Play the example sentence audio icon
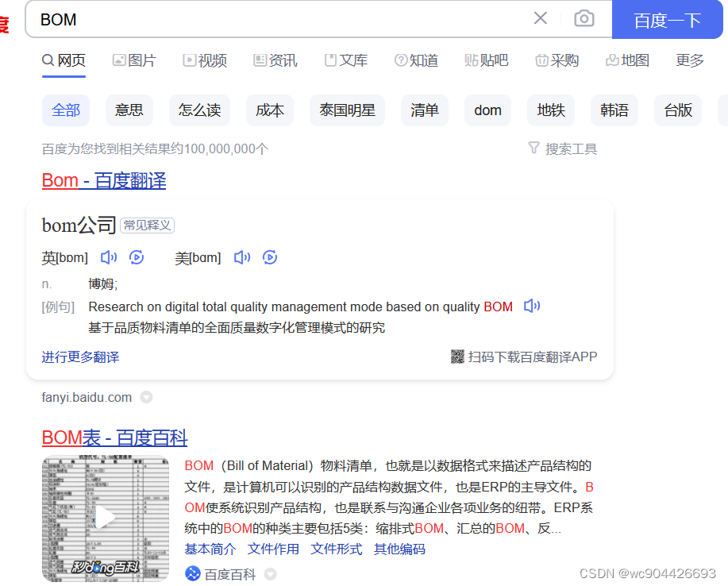 533,306
